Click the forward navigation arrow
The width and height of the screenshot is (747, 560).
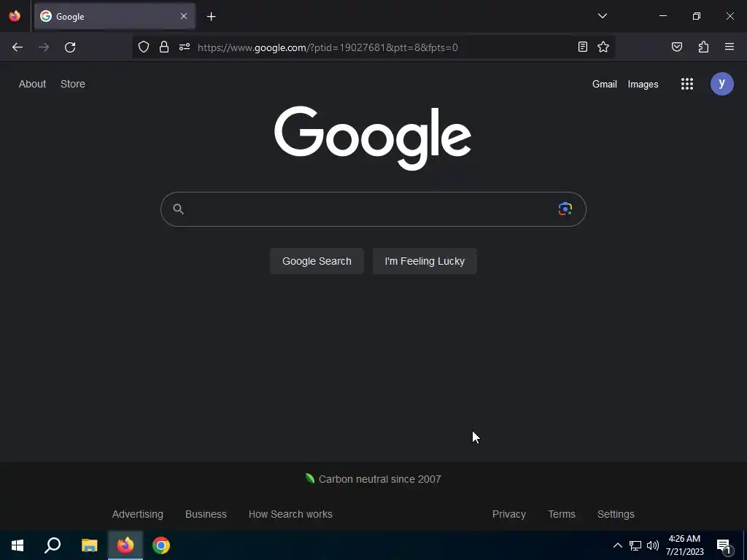[x=44, y=47]
